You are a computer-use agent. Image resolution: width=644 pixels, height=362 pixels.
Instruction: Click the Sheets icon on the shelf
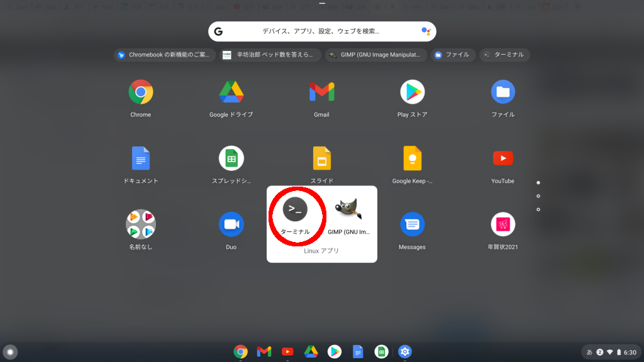pos(381,352)
